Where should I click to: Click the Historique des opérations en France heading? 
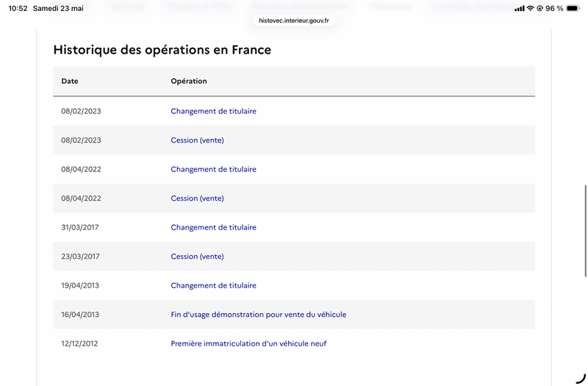[162, 49]
